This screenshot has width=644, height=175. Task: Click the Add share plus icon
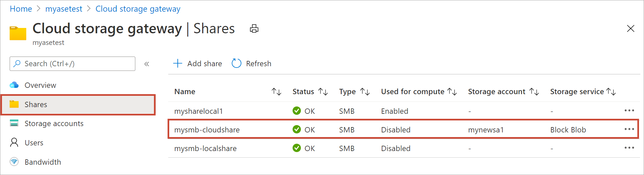[x=178, y=64]
